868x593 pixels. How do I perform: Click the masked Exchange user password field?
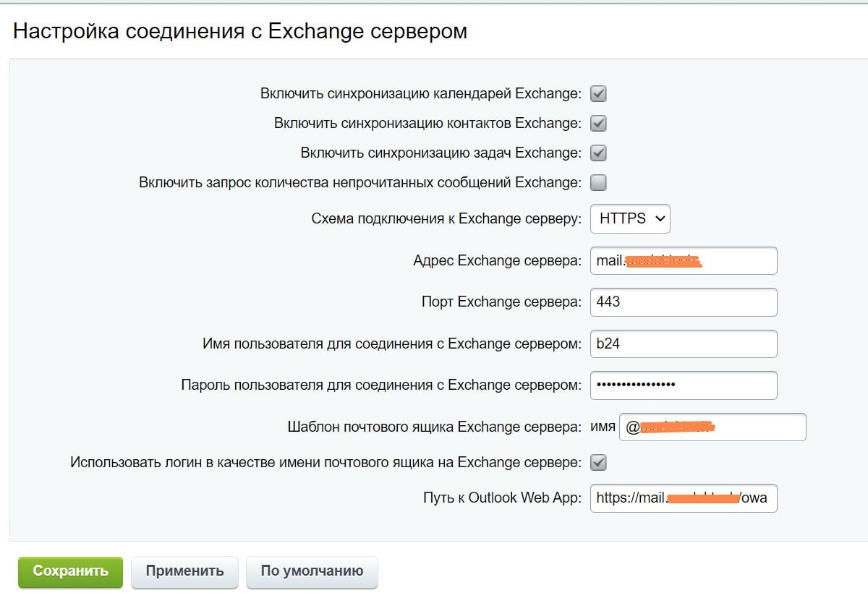coord(683,385)
